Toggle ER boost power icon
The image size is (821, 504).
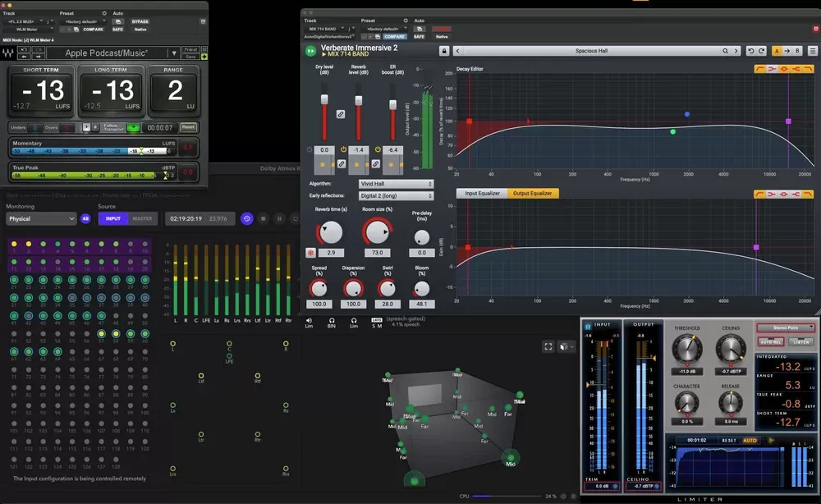pyautogui.click(x=378, y=149)
